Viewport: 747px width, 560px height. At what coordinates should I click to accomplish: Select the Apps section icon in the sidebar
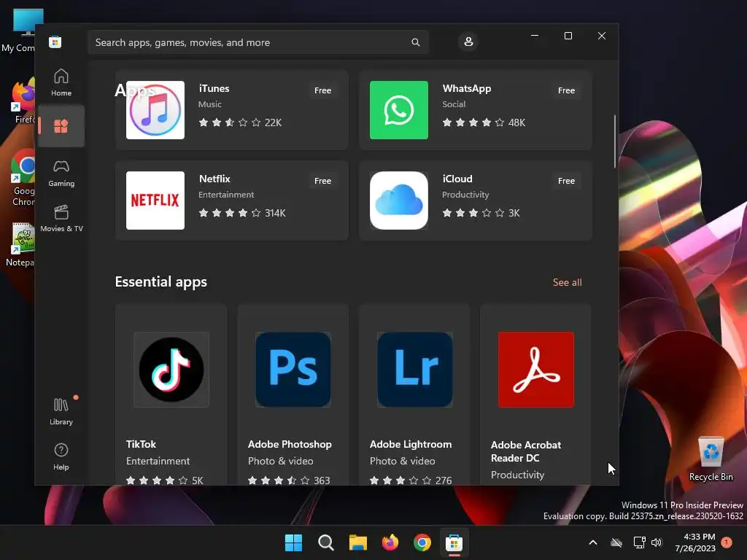click(x=61, y=126)
